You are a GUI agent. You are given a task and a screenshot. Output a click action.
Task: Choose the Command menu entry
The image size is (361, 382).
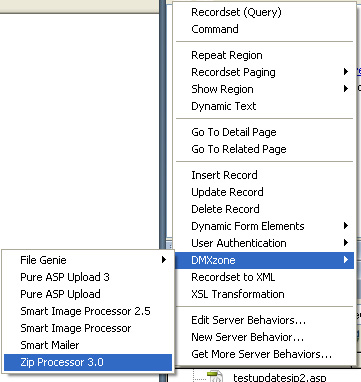[x=264, y=29]
